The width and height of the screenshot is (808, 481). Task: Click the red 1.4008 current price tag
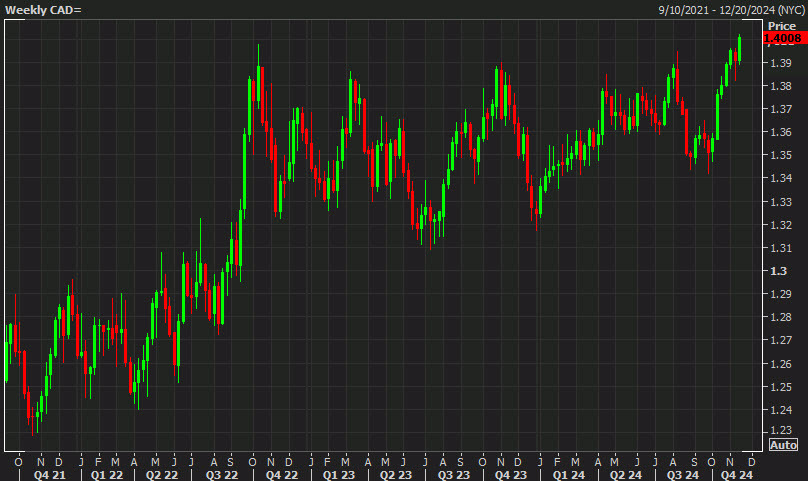coord(784,38)
